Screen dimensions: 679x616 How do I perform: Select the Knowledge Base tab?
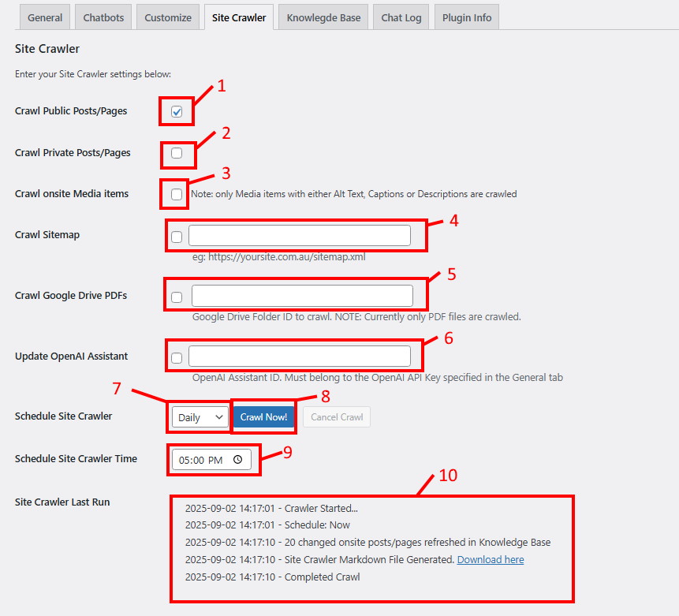(323, 17)
